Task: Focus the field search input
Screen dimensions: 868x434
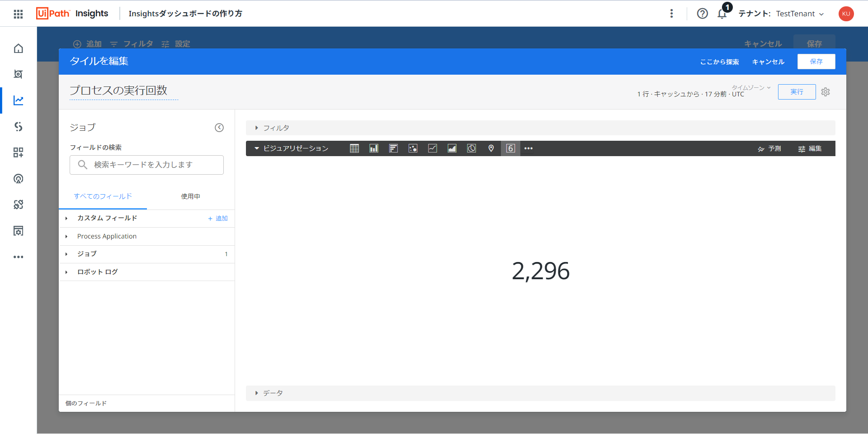Action: (146, 165)
